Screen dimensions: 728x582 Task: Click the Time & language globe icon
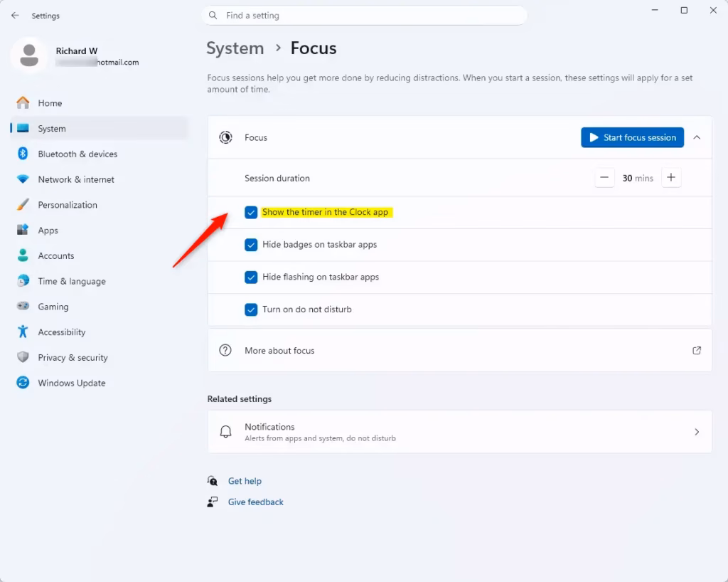[x=23, y=281]
